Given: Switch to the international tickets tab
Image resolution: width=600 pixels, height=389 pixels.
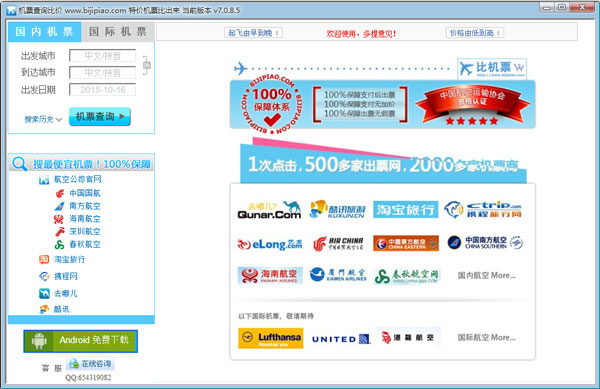Looking at the screenshot, I should click(x=118, y=31).
